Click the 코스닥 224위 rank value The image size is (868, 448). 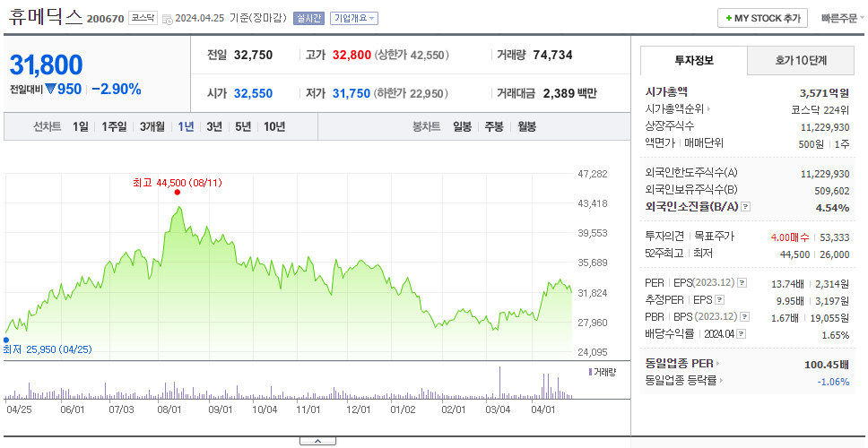click(x=820, y=109)
